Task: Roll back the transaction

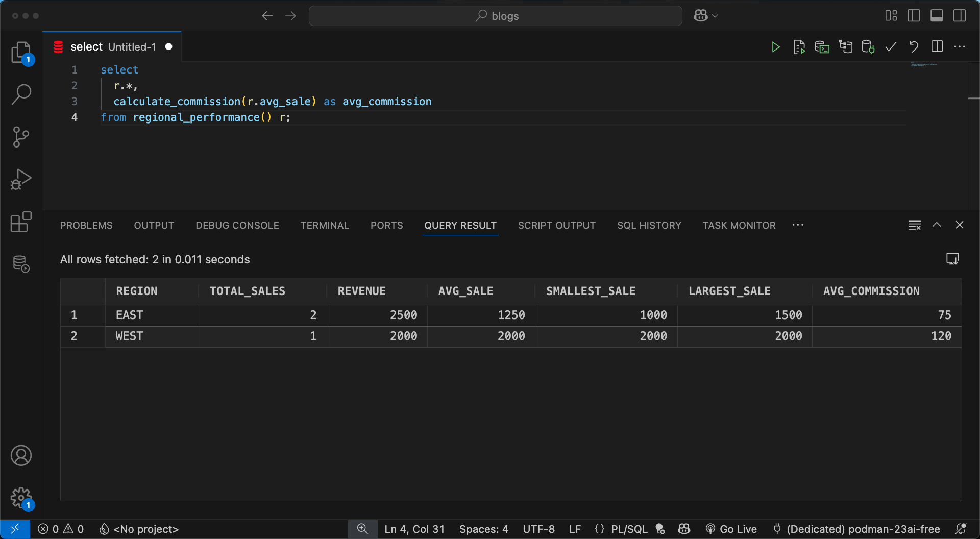Action: (914, 47)
